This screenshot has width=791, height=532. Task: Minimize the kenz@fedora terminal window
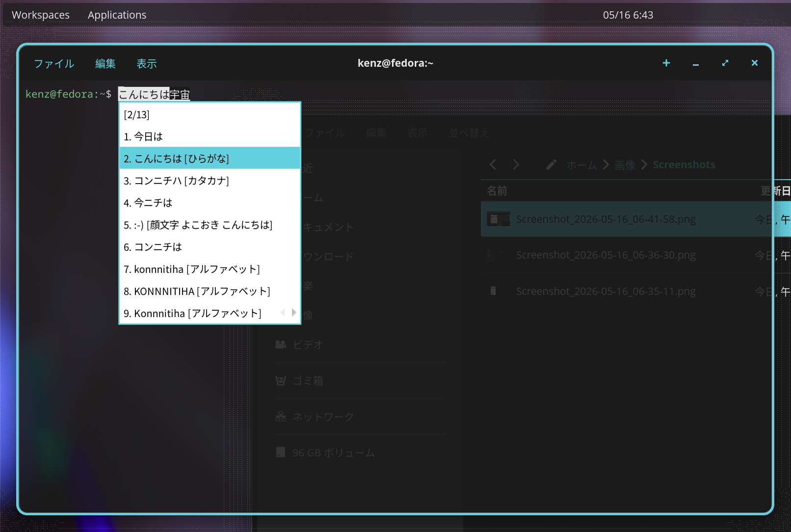tap(696, 64)
